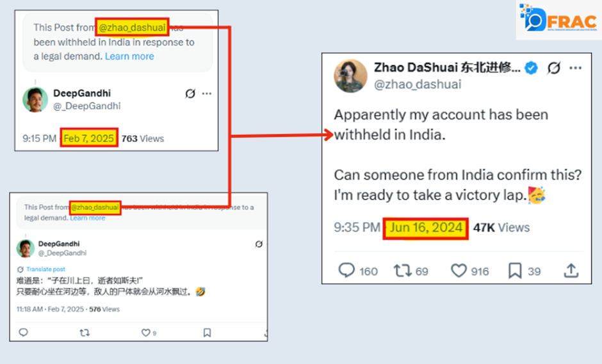Bookmark the Zhao DaShuai post
This screenshot has height=364, width=602.
point(515,271)
